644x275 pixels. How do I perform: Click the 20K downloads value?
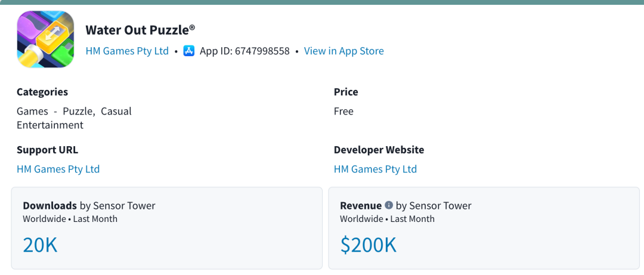coord(41,245)
